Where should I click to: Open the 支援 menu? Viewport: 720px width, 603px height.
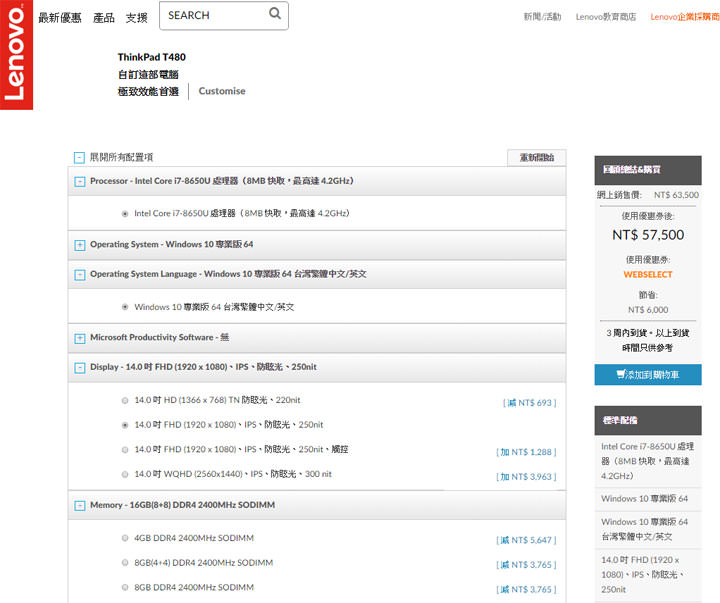[136, 18]
